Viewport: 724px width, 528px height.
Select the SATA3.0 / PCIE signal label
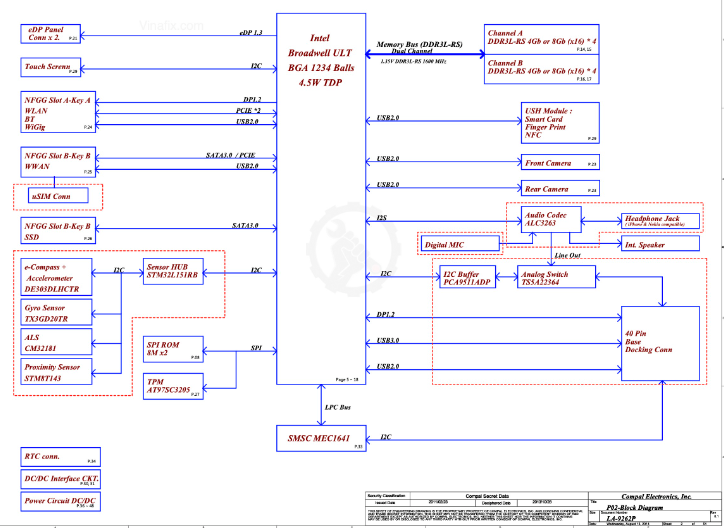pos(230,155)
